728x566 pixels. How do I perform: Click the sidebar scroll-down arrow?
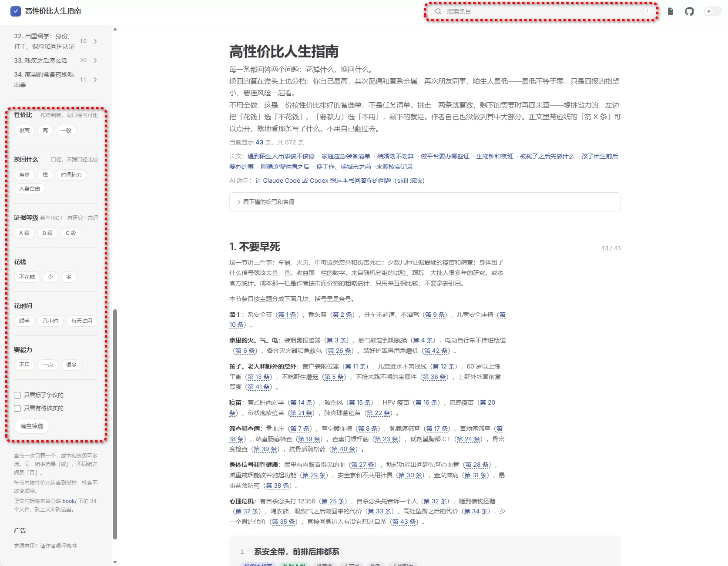pyautogui.click(x=115, y=562)
